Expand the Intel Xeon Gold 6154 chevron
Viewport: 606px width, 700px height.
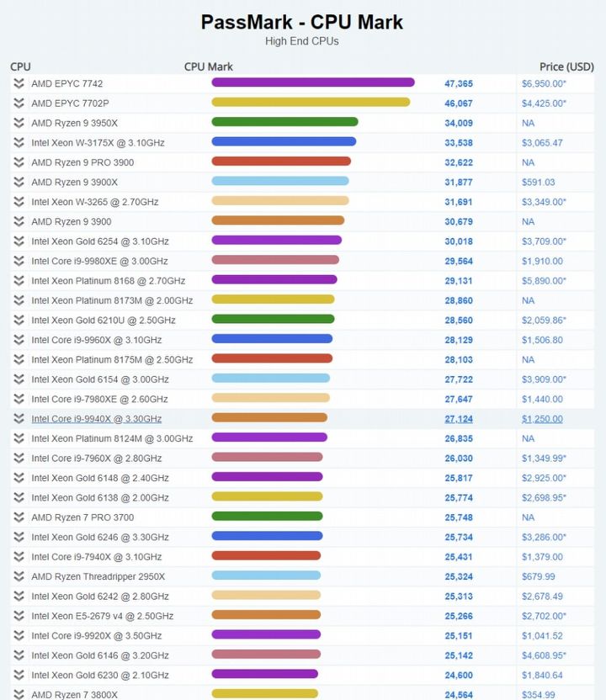[x=19, y=379]
